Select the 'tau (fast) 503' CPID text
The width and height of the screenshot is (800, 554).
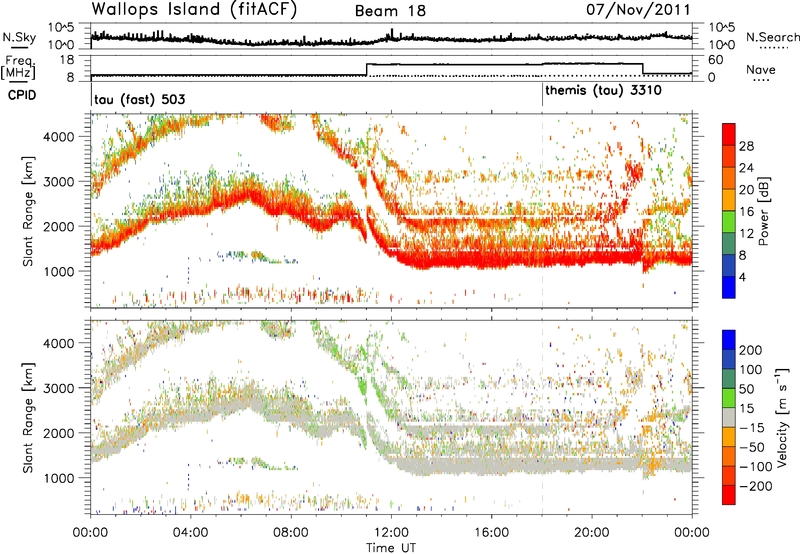(139, 99)
